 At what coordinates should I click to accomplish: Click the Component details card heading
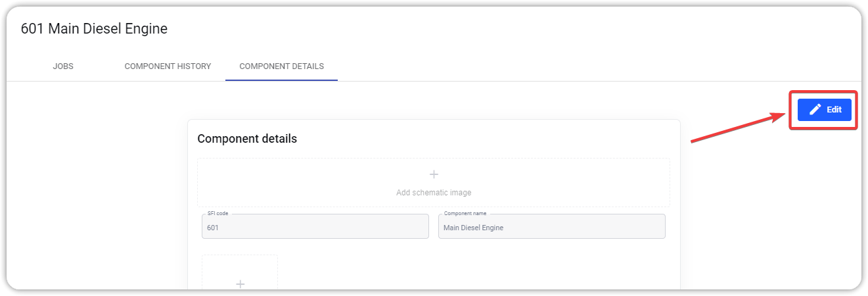click(247, 139)
